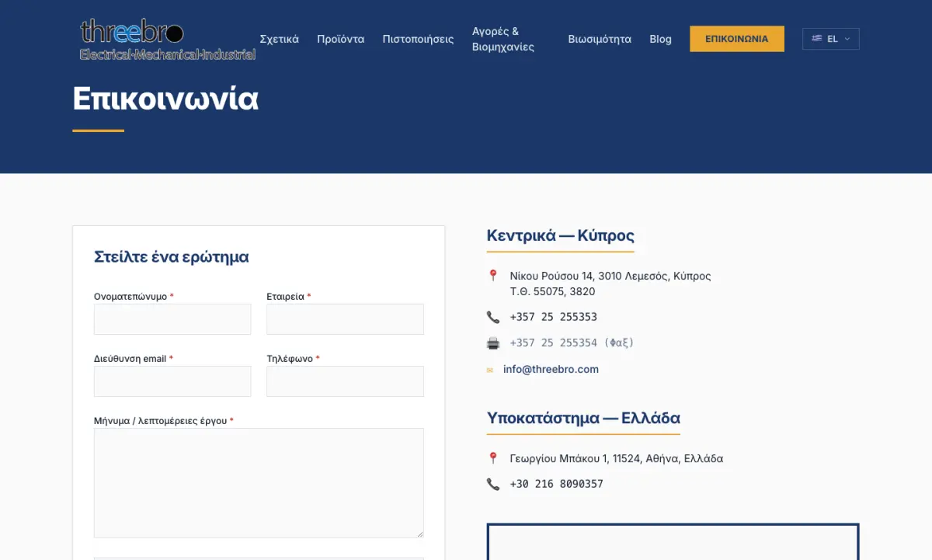Click the info@threebro.com email link
932x560 pixels.
click(x=551, y=370)
